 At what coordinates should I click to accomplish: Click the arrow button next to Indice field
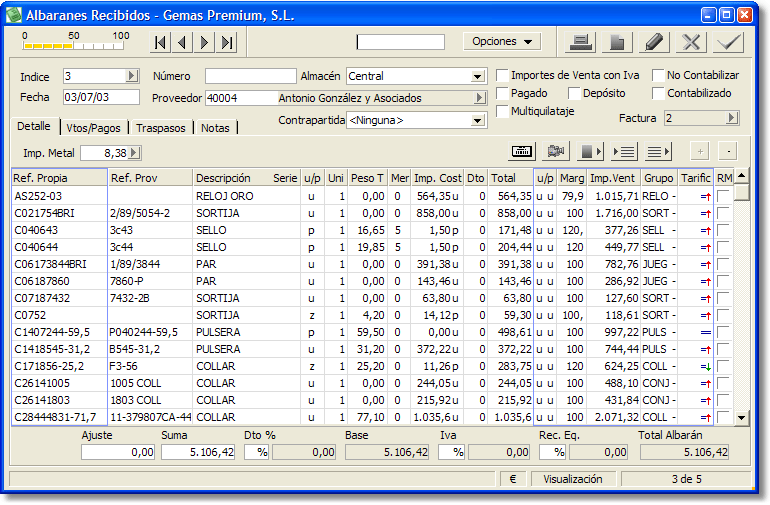tap(131, 76)
